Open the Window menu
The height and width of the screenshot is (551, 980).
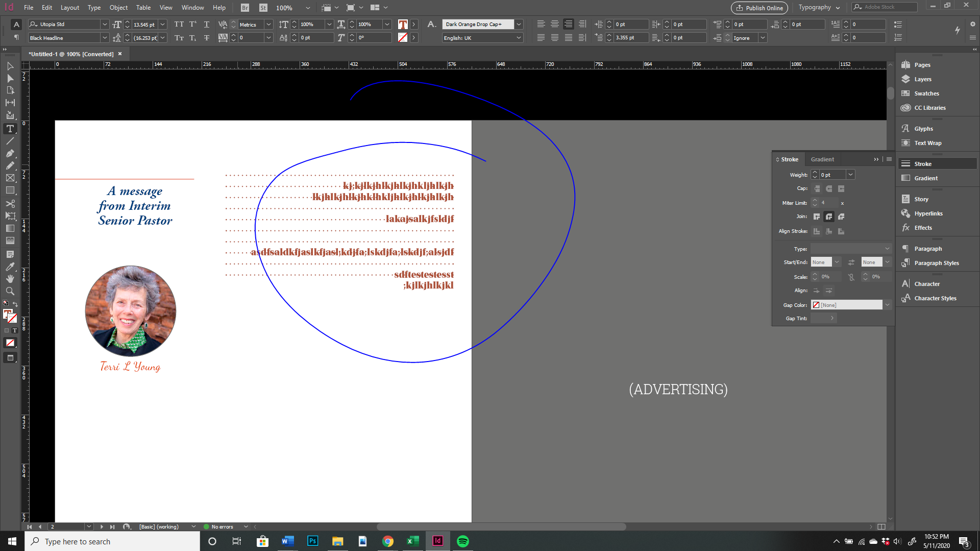coord(192,7)
